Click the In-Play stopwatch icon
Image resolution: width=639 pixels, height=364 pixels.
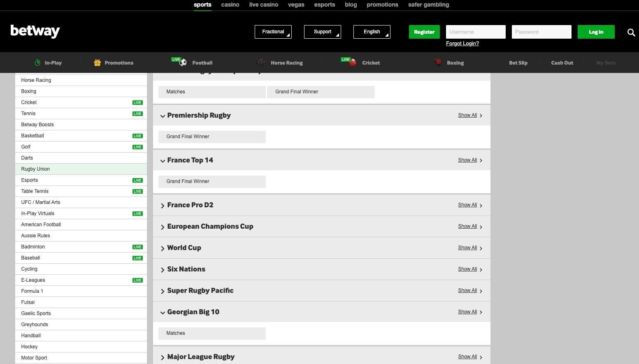[x=37, y=63]
